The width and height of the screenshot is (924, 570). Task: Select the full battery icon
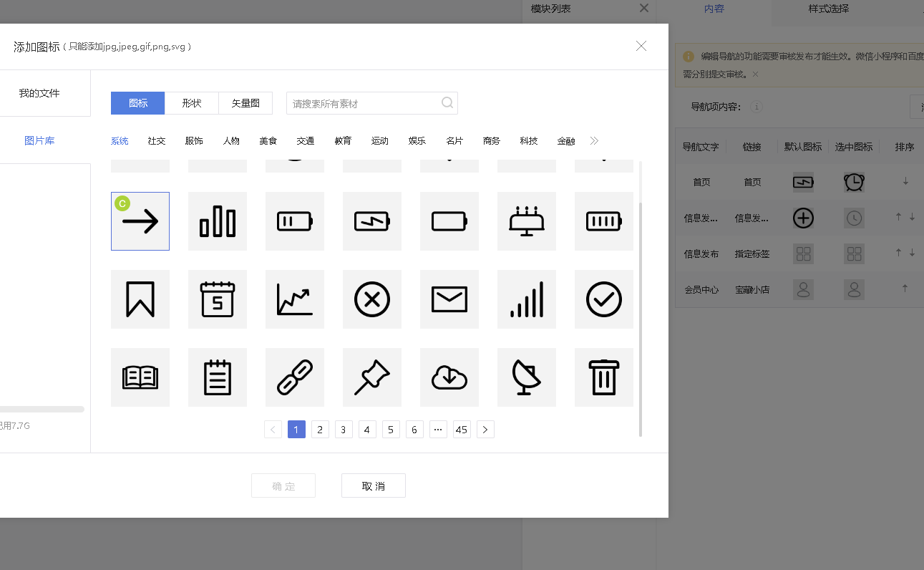[x=604, y=221]
